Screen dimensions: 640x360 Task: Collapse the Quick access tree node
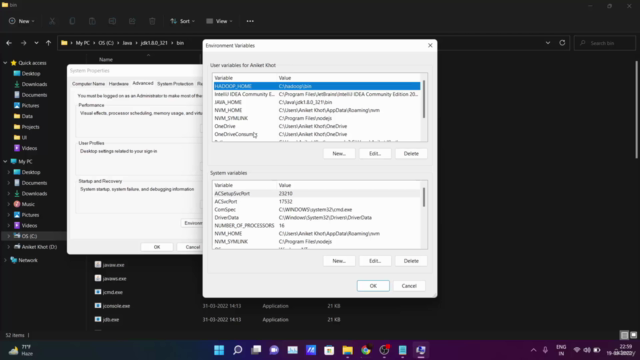(5, 63)
